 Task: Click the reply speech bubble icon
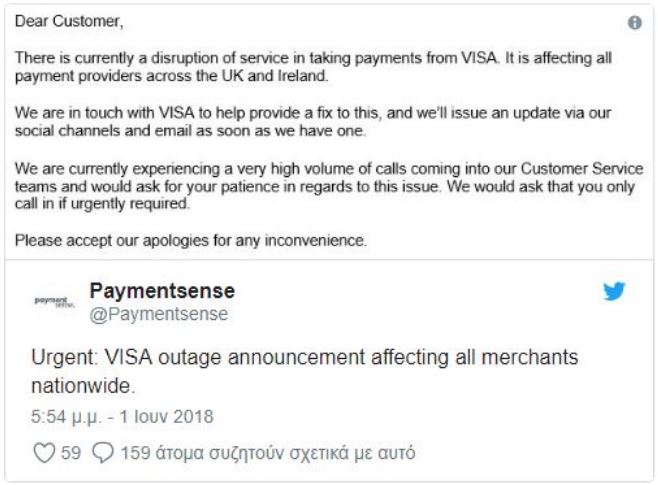click(x=103, y=453)
